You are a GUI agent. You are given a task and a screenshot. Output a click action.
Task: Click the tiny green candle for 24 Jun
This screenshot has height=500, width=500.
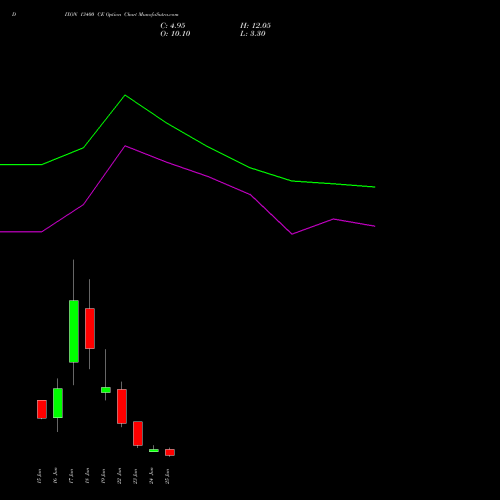pyautogui.click(x=154, y=451)
